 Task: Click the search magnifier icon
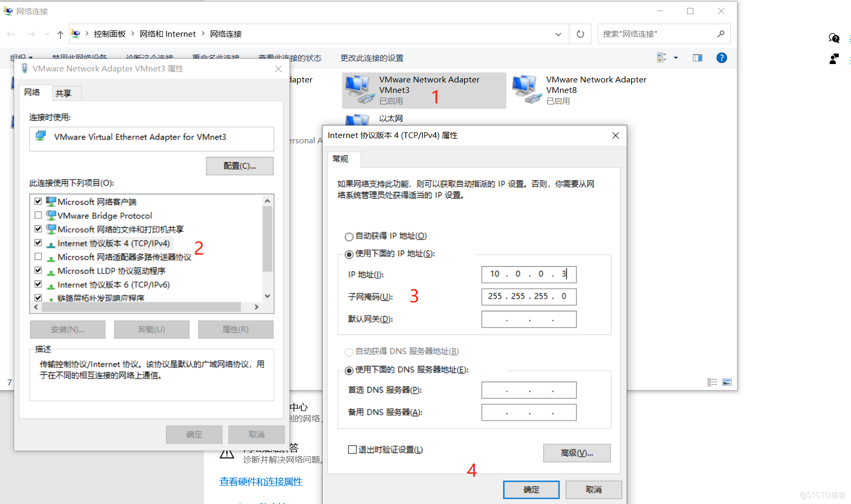(721, 34)
